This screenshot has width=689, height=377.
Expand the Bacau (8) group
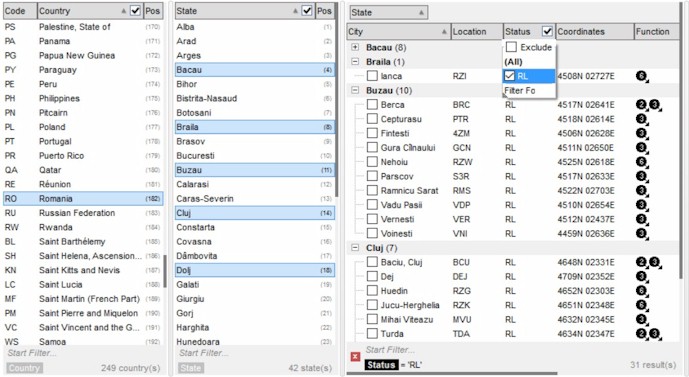pos(355,47)
